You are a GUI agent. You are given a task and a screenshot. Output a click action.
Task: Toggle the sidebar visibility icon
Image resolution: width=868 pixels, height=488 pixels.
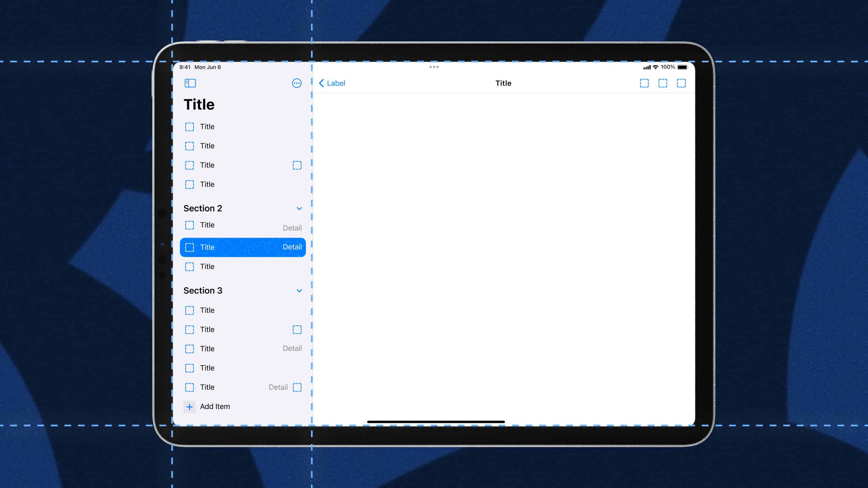tap(190, 83)
